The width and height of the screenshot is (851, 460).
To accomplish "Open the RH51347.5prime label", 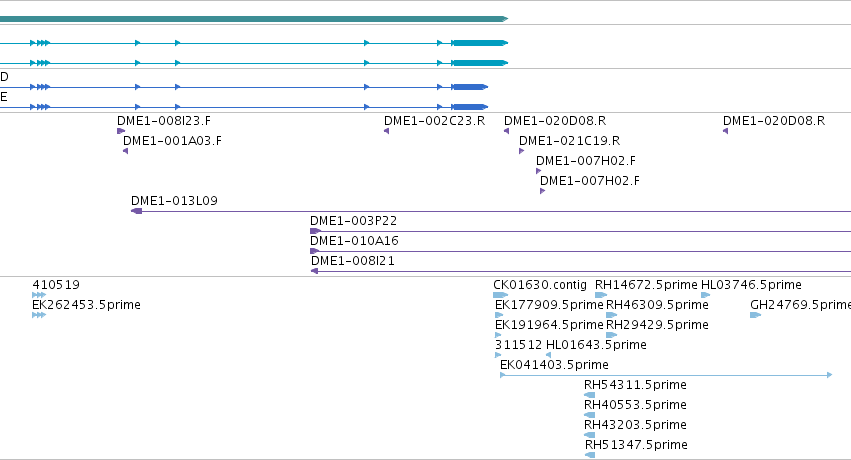I will [636, 445].
